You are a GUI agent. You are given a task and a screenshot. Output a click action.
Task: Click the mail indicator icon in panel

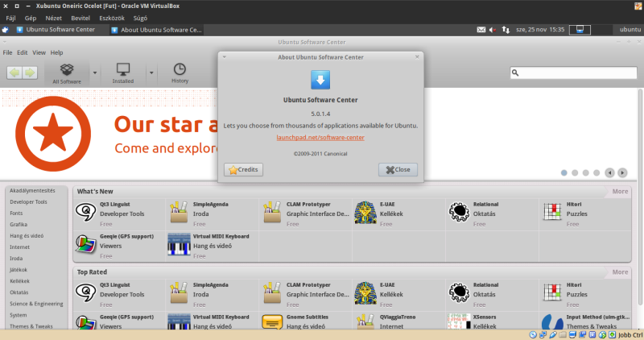pos(481,30)
